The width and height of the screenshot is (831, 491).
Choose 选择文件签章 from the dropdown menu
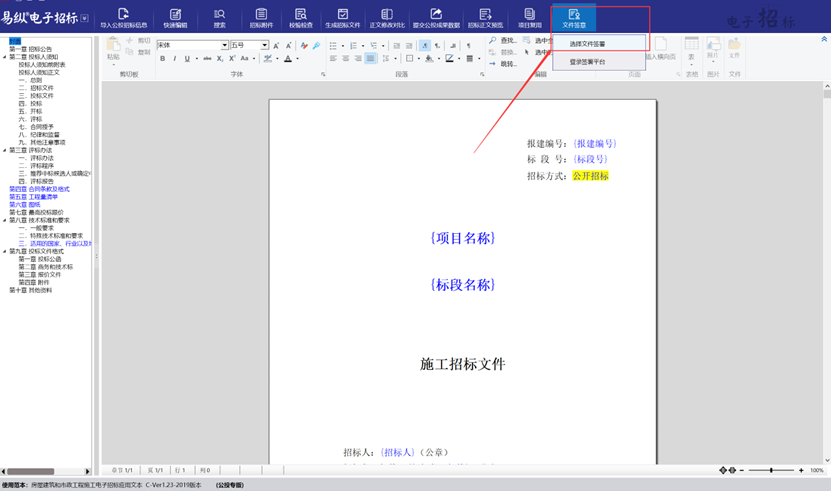(588, 44)
